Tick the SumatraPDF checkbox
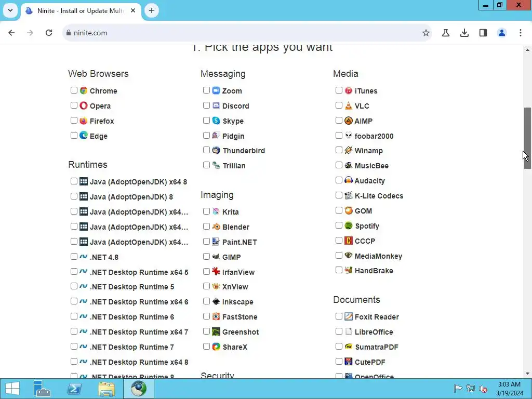This screenshot has width=532, height=399. click(339, 347)
